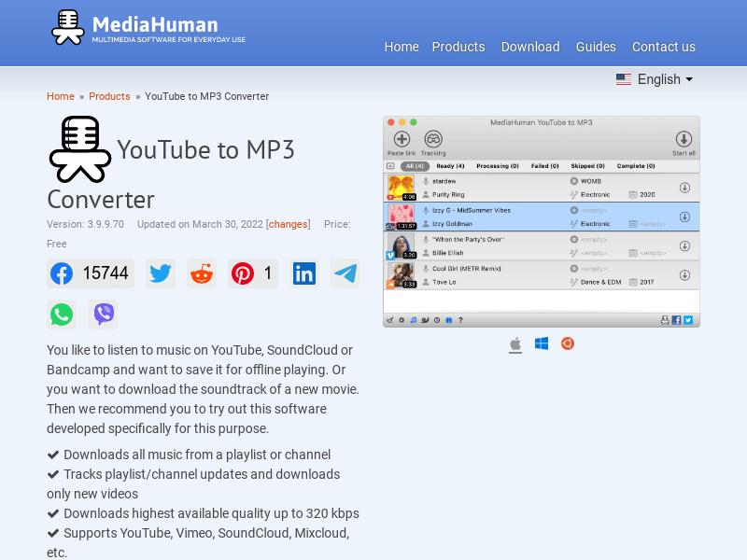Click the question mark help icon
Screen dimensions: 747x560
click(x=460, y=320)
